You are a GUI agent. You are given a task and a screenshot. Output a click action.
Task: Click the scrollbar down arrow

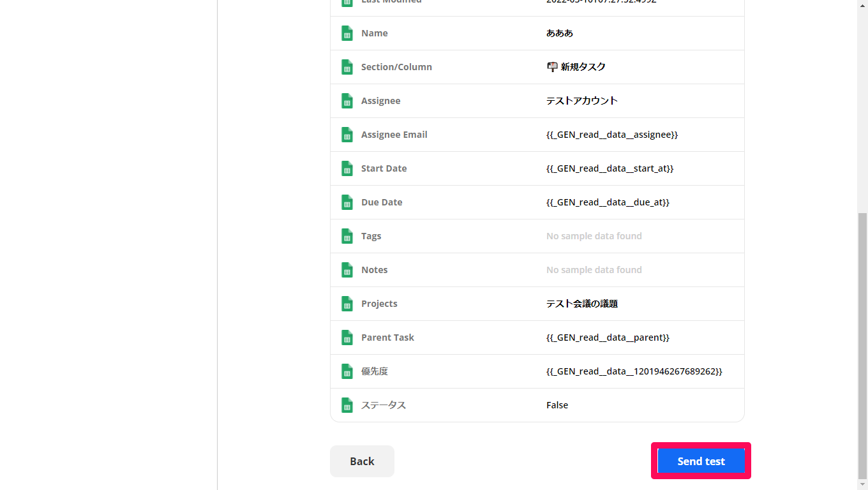click(863, 484)
